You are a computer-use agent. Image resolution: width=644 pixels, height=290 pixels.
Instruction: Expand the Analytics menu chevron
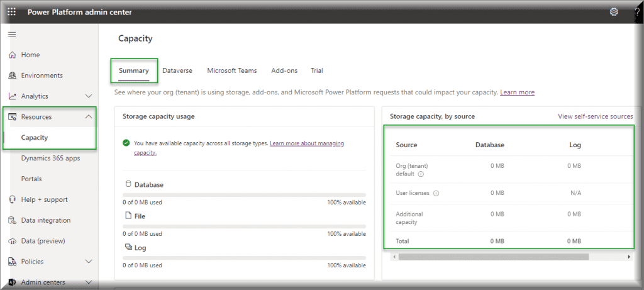pos(88,96)
